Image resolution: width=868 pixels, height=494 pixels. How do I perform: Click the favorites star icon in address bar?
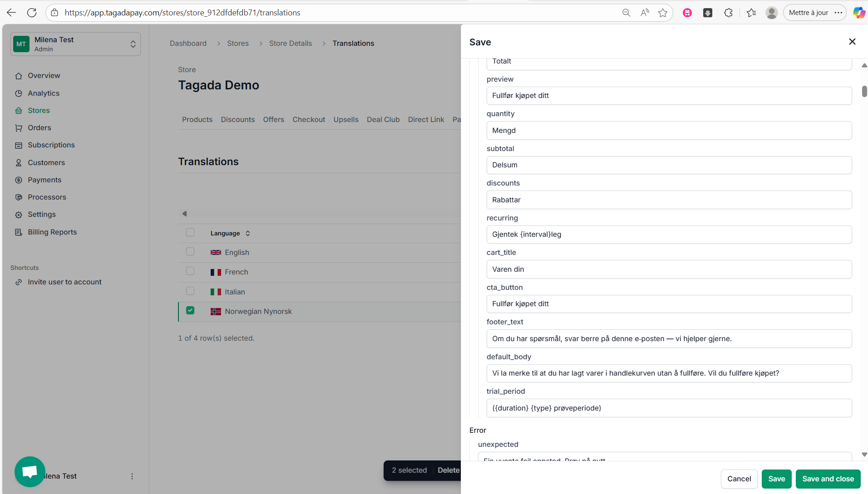pos(663,13)
